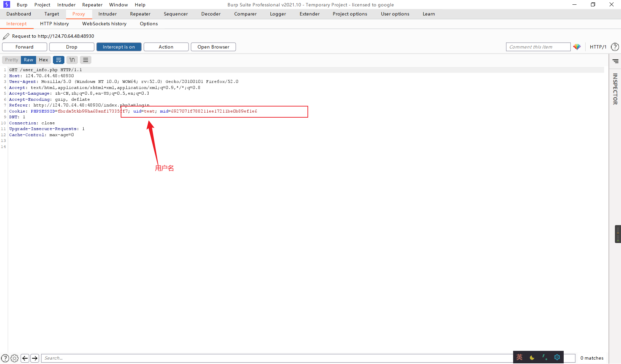Open the Project options tab
Screen dimensions: 621x364
point(350,14)
